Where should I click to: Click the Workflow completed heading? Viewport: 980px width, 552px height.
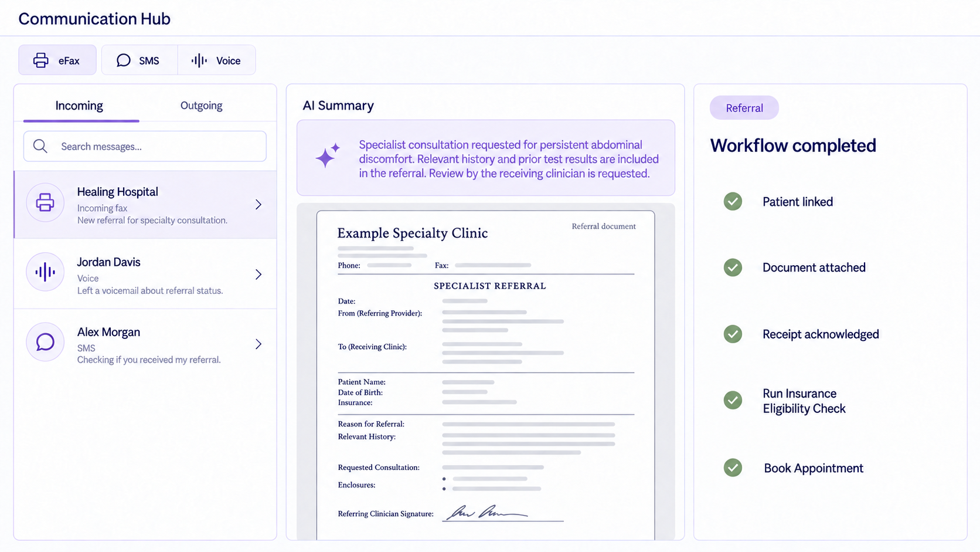(793, 145)
